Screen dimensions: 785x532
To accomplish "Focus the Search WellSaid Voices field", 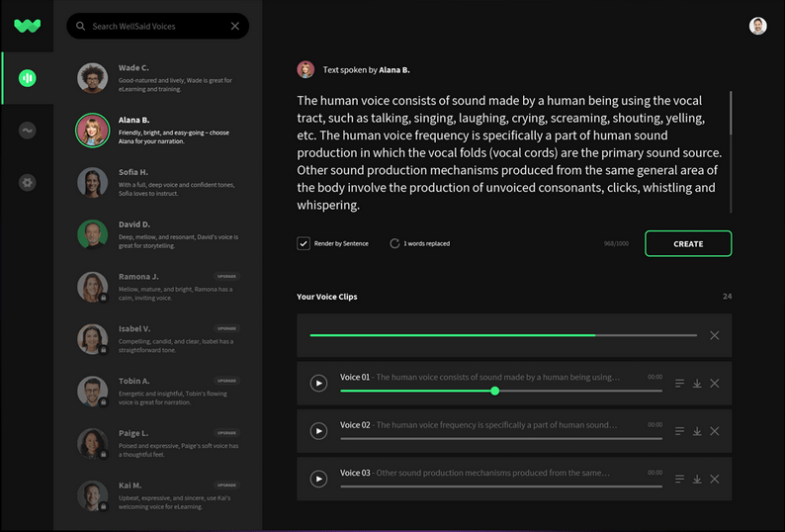I will 158,26.
